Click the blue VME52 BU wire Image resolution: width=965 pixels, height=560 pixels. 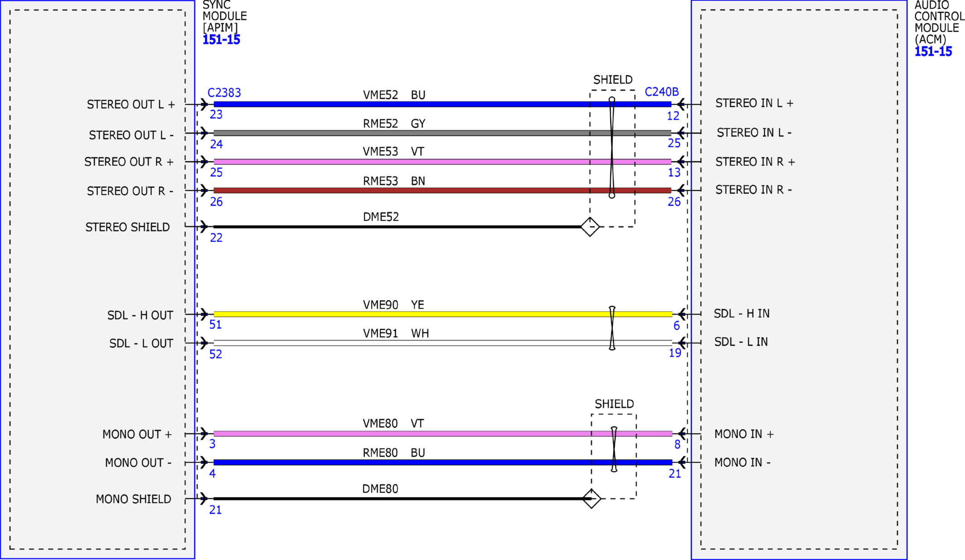tap(443, 104)
